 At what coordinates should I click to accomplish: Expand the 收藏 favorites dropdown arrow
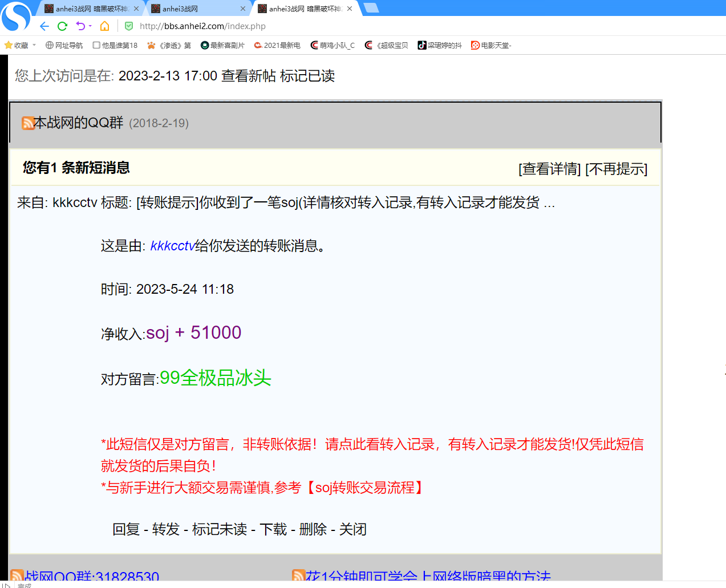point(34,45)
